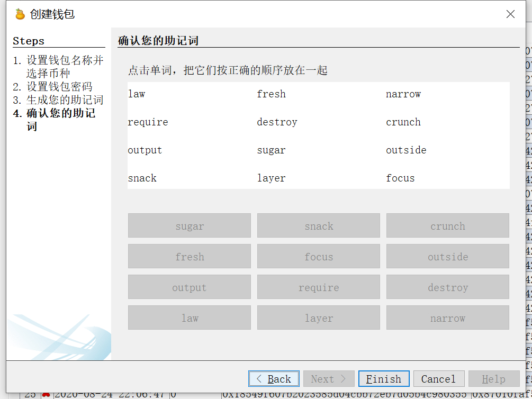532x399 pixels.
Task: Click the grey 'narrow' word button
Action: [448, 318]
